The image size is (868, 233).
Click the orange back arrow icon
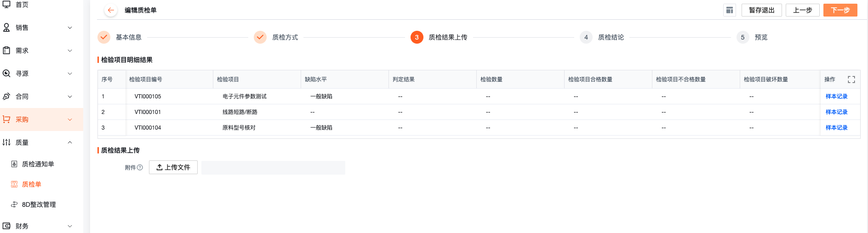click(111, 10)
